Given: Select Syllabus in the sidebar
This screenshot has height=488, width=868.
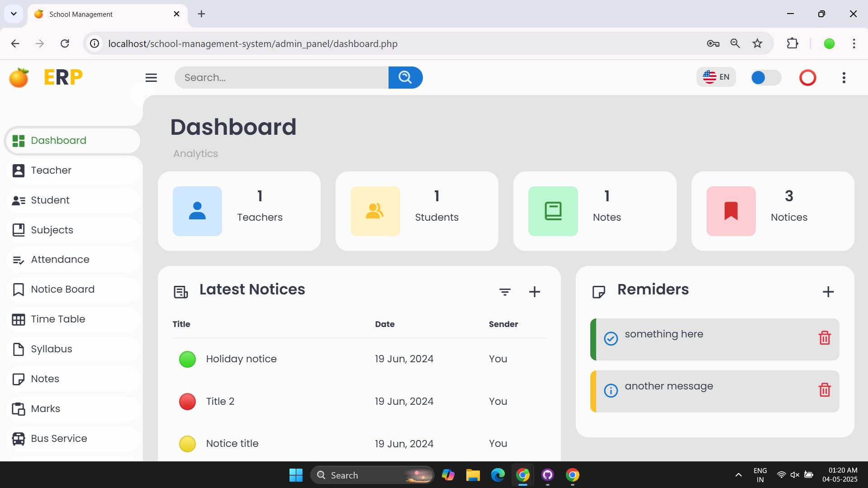Looking at the screenshot, I should click(x=72, y=349).
